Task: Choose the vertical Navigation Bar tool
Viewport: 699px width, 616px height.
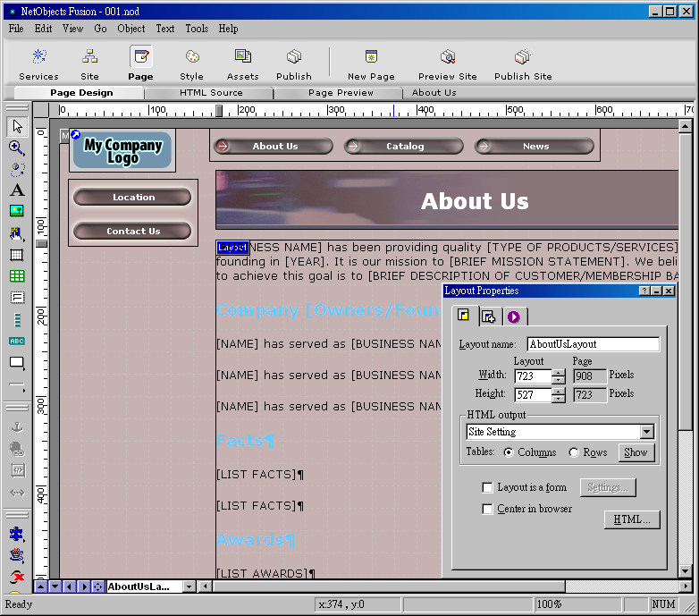Action: pyautogui.click(x=17, y=319)
